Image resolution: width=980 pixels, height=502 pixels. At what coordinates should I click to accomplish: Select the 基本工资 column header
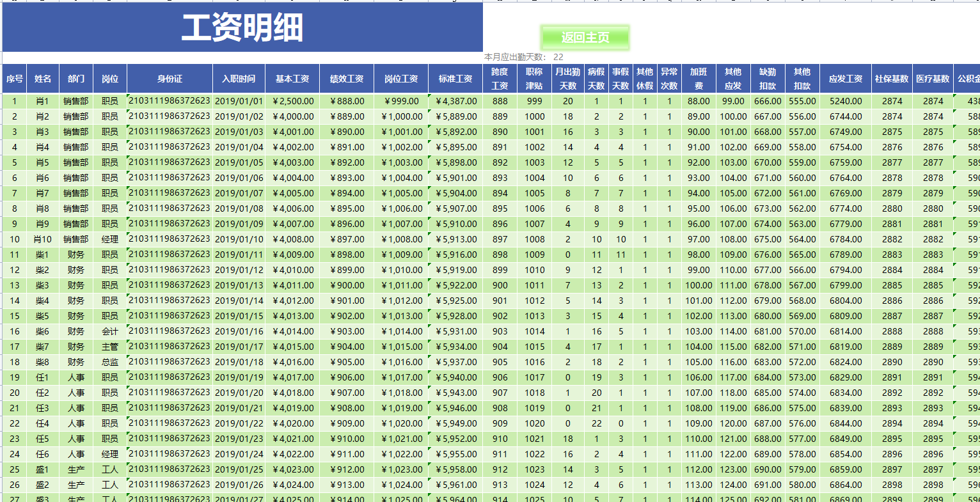292,79
